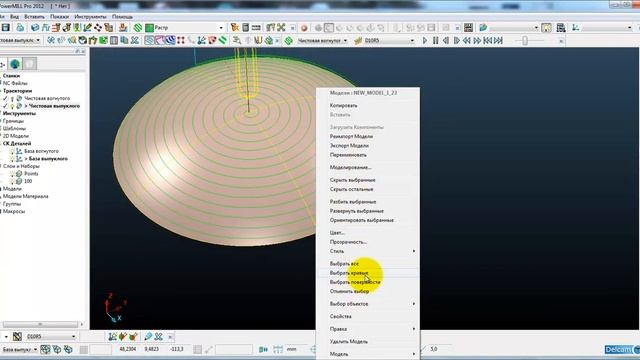Click the ISO view cube icon in status bar
640x360 pixels.
click(x=45, y=349)
